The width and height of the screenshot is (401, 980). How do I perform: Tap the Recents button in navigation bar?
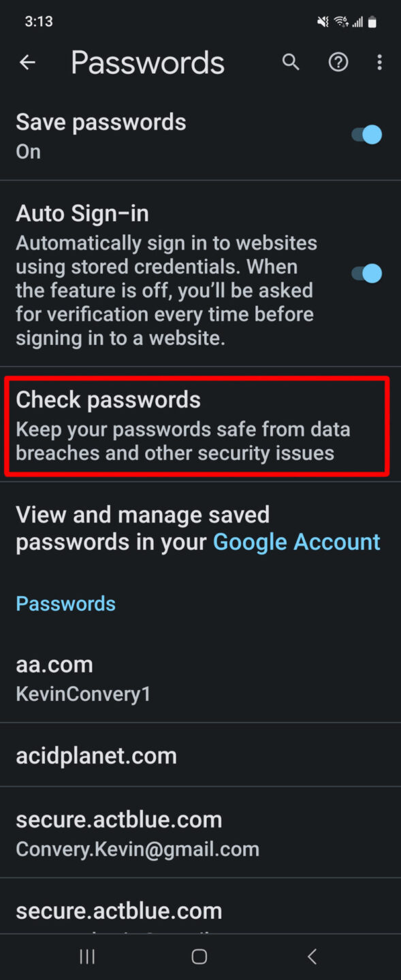pyautogui.click(x=87, y=956)
